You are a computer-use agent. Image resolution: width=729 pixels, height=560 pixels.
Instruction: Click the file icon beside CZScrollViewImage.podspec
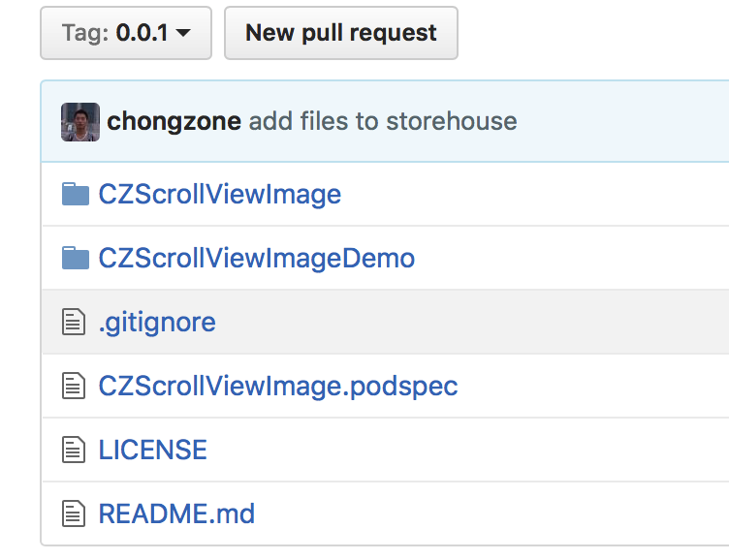pos(75,387)
